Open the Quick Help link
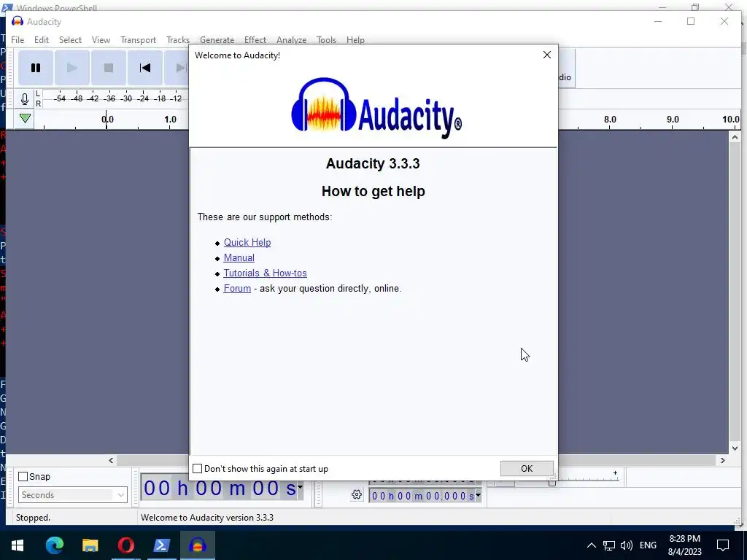This screenshot has height=560, width=747. pos(247,242)
